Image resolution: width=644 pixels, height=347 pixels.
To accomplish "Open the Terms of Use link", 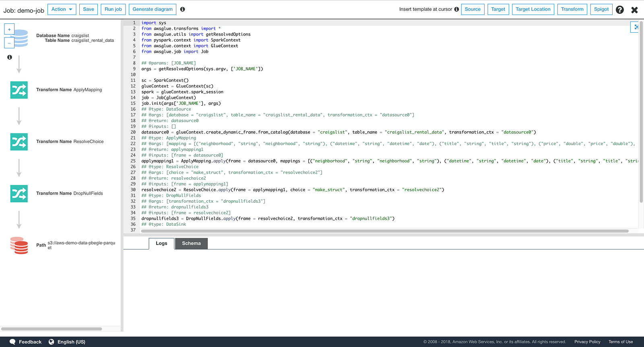I will pyautogui.click(x=621, y=342).
